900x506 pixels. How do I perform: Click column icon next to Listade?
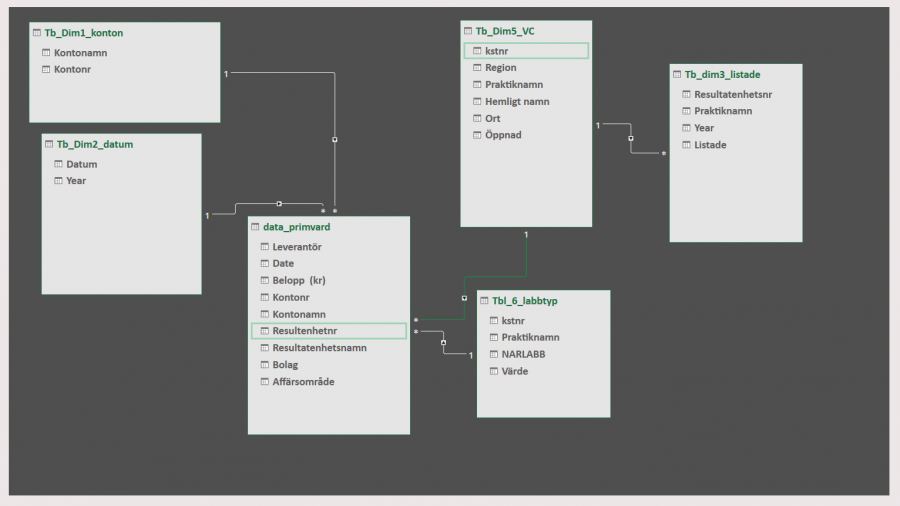point(686,145)
